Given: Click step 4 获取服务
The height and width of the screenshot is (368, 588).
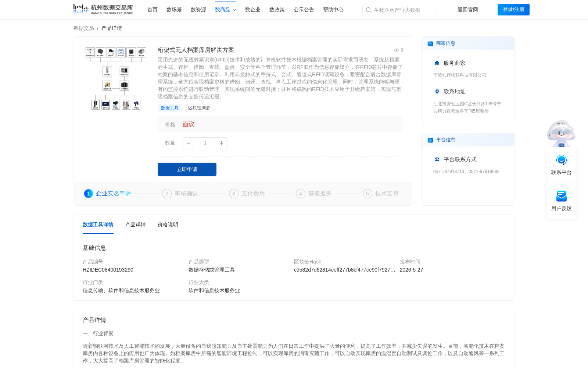Looking at the screenshot, I should pos(314,194).
